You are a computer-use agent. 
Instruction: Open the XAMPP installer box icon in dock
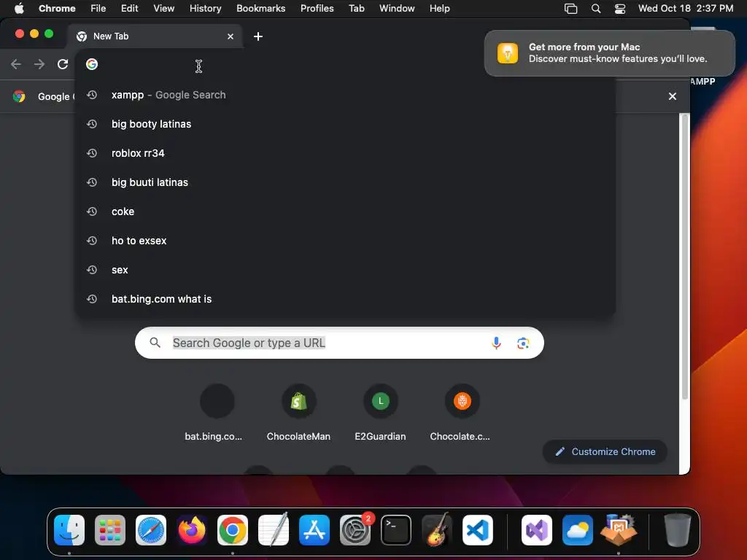point(619,530)
